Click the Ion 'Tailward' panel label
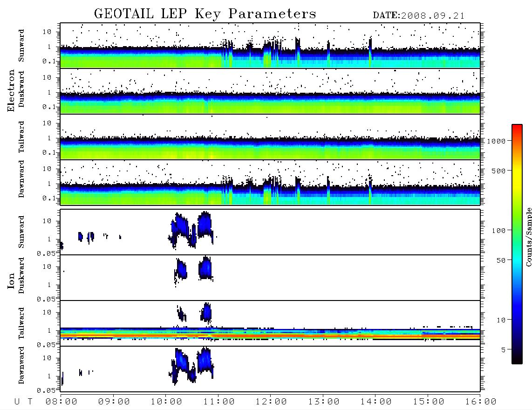This screenshot has width=532, height=410. 21,323
